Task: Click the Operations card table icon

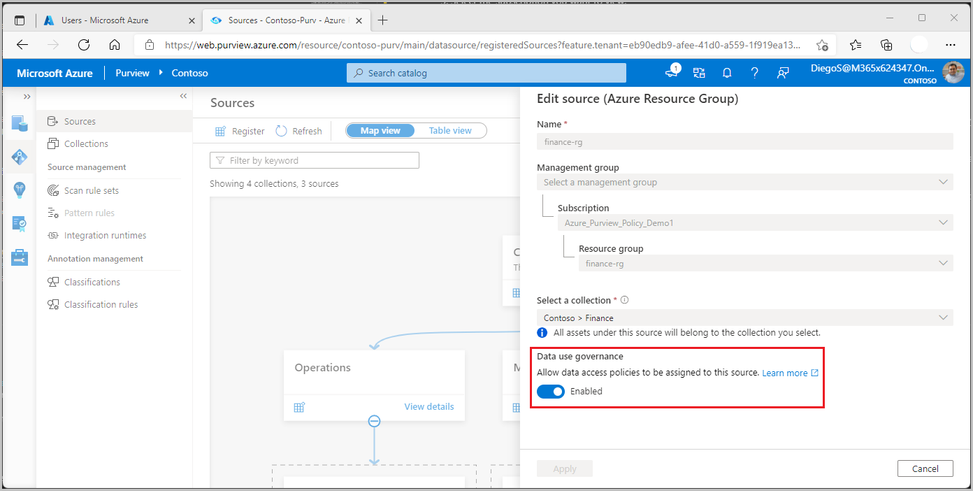Action: (x=299, y=407)
